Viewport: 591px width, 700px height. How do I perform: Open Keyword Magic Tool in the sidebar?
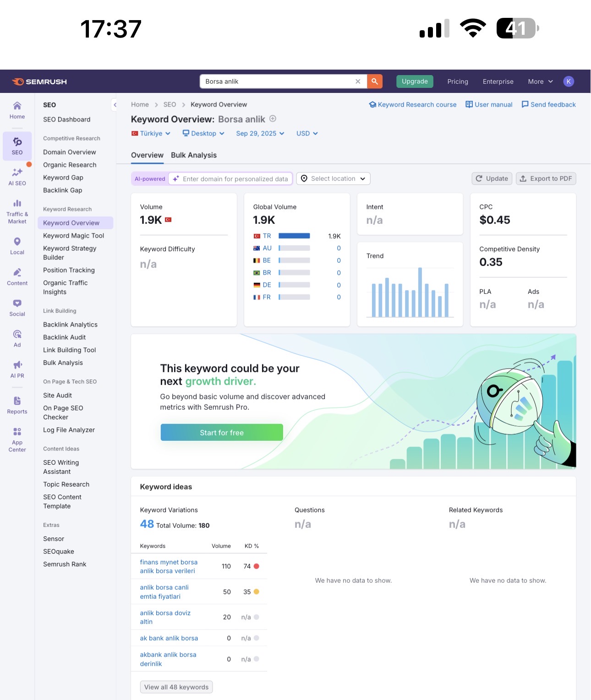(x=74, y=236)
